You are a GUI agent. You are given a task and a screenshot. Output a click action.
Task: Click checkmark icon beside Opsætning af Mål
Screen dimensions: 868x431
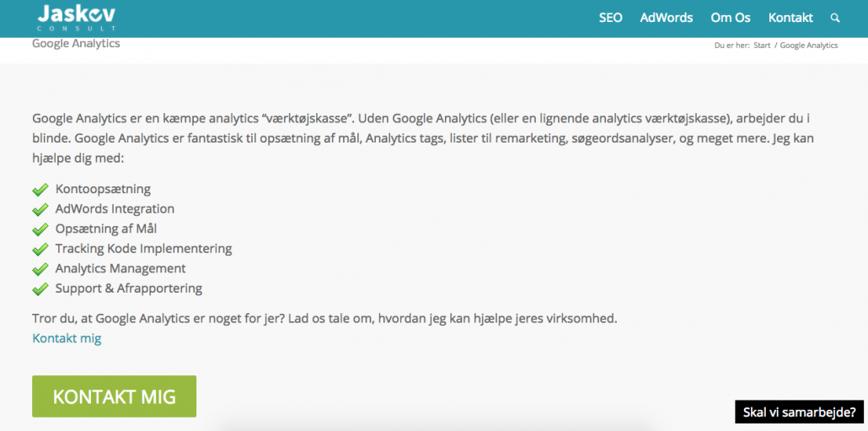pyautogui.click(x=40, y=229)
